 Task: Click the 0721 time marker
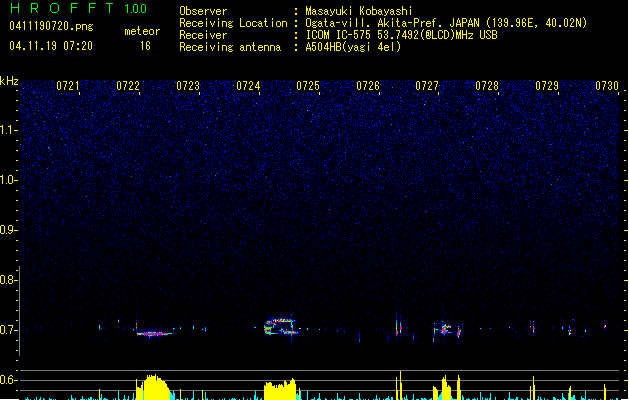(x=68, y=86)
